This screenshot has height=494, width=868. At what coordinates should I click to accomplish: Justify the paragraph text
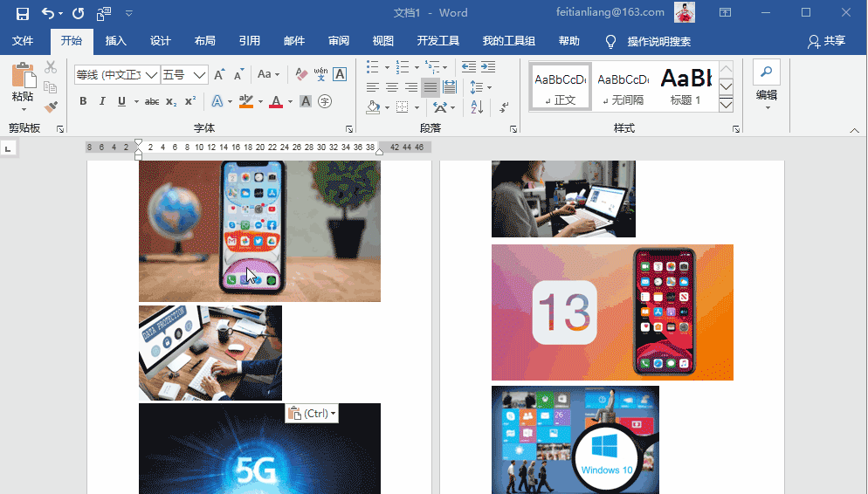[431, 87]
